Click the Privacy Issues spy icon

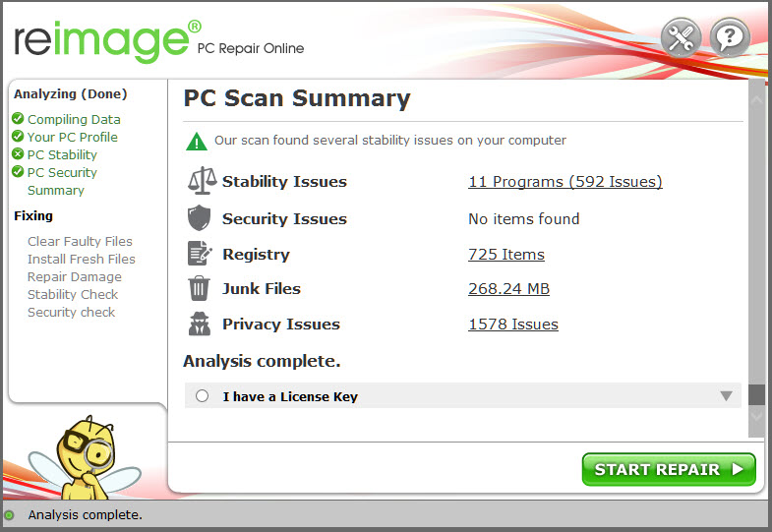[200, 325]
